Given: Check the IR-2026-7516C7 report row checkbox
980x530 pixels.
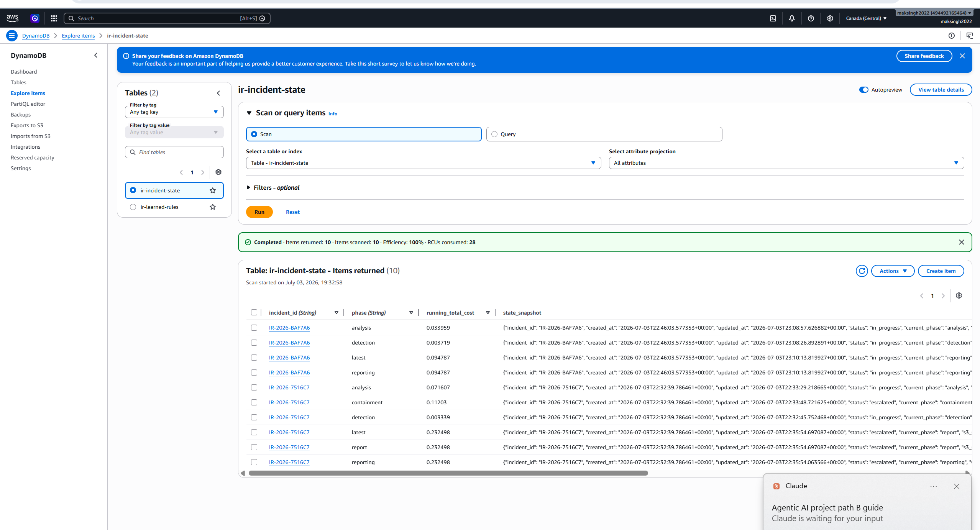Looking at the screenshot, I should point(254,447).
